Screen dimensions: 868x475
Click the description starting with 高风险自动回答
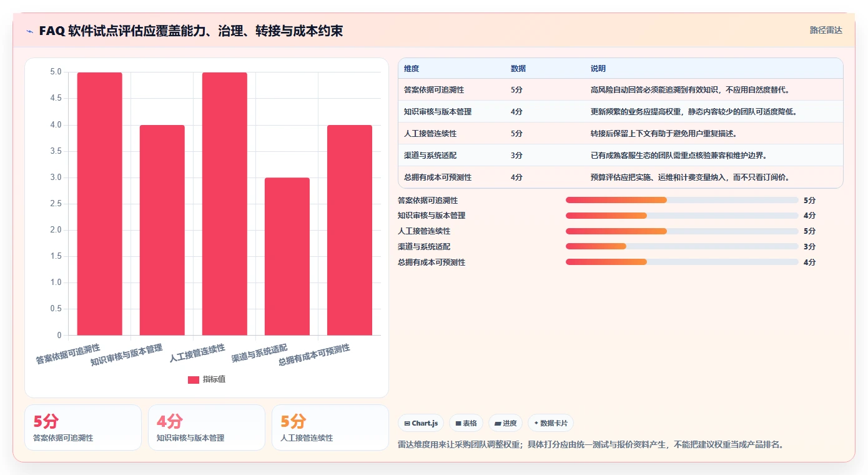click(x=691, y=90)
